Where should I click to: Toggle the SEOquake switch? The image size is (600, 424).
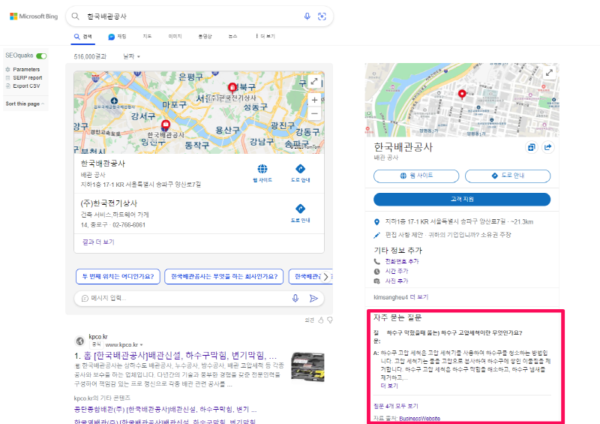click(41, 56)
